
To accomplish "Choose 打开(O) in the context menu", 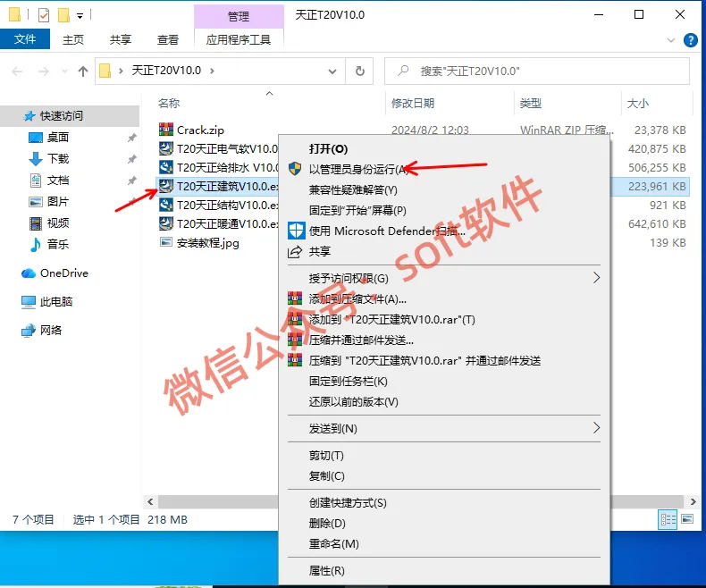I will [444, 148].
